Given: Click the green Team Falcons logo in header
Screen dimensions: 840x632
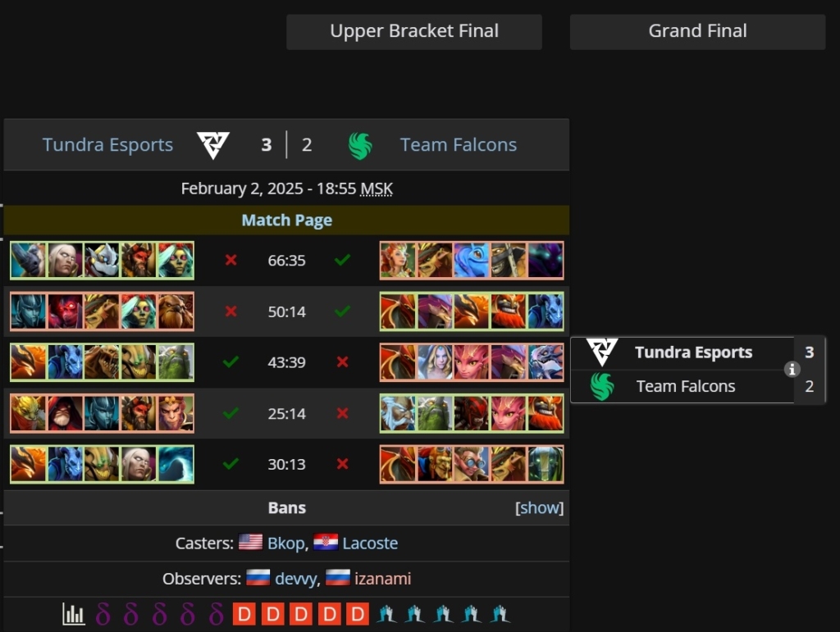Looking at the screenshot, I should tap(360, 146).
